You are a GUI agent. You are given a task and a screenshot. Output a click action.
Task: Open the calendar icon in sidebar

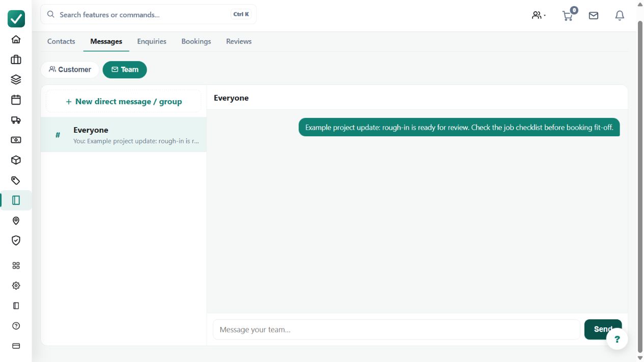click(16, 100)
